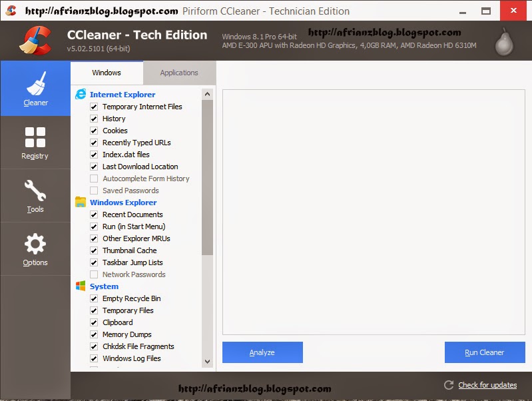Toggle Run (in Start Menu) checkbox
This screenshot has width=532, height=401.
click(94, 226)
